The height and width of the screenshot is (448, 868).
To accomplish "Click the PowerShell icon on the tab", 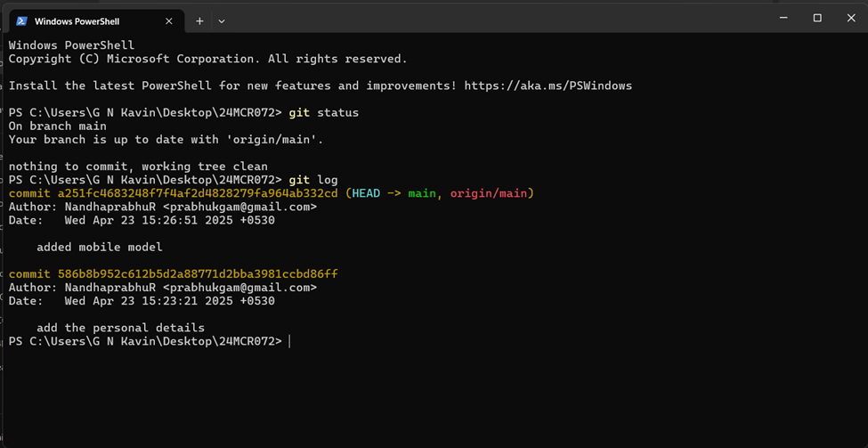I will click(x=22, y=21).
